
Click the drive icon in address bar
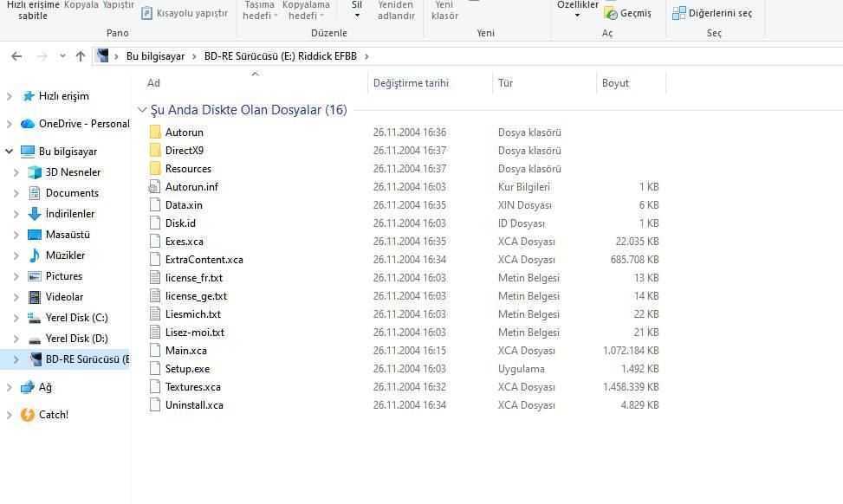point(103,56)
